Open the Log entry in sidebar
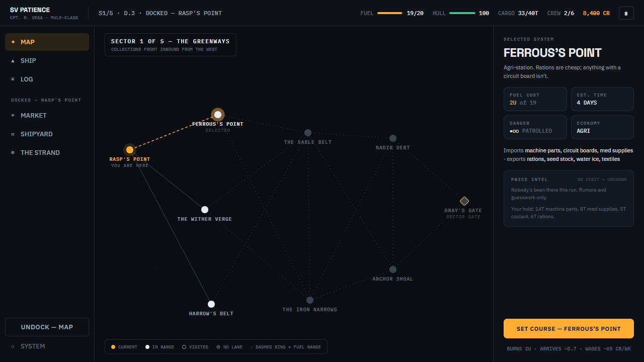 tap(47, 79)
